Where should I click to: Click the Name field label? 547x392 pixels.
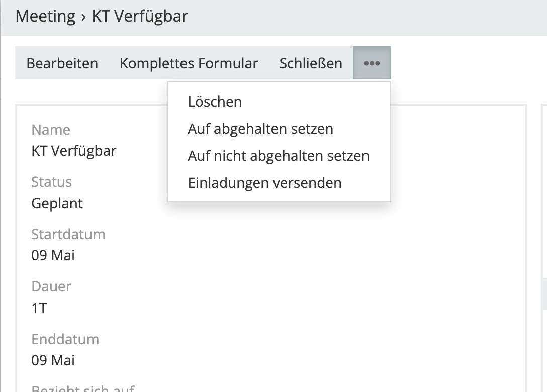51,130
